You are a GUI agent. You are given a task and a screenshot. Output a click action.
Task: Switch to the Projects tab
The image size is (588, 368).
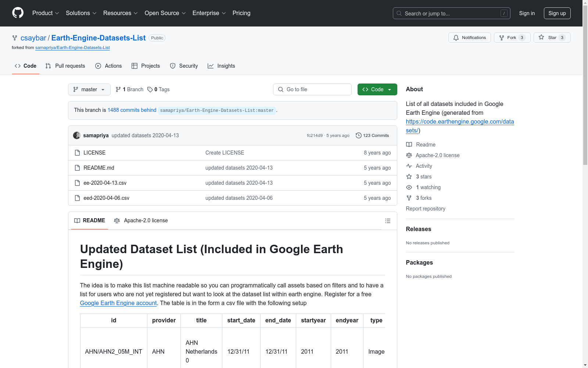point(146,66)
